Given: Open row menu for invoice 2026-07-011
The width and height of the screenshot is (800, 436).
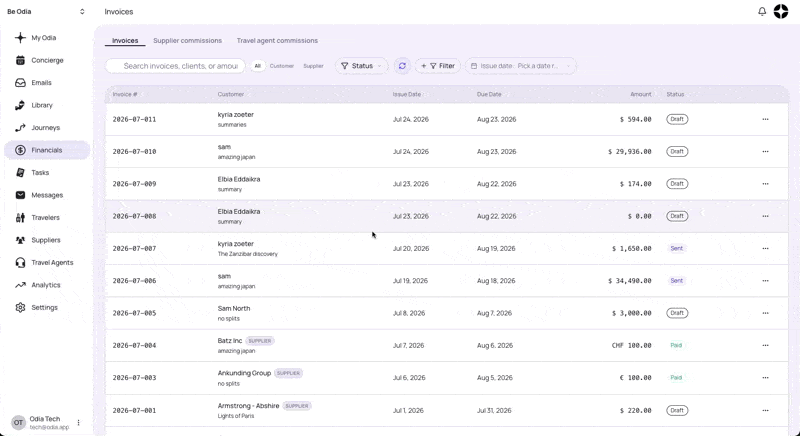Looking at the screenshot, I should tap(765, 119).
